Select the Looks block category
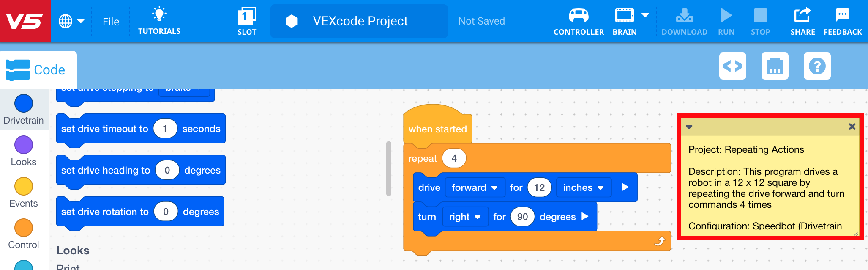Screen dimensions: 868x270 tap(24, 145)
